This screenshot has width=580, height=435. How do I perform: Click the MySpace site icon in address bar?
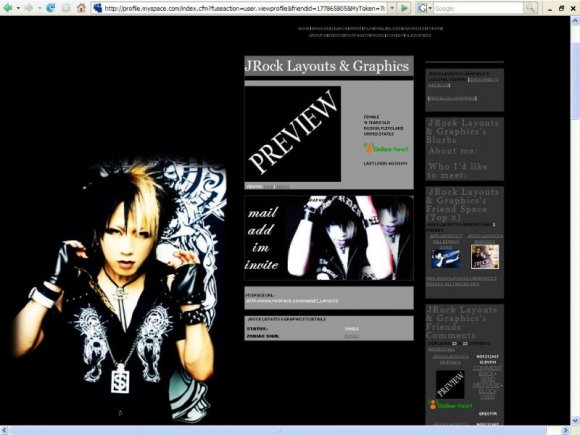tap(98, 8)
